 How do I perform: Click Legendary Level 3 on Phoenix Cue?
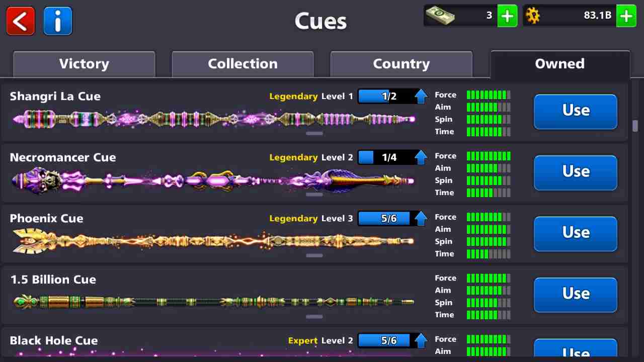tap(311, 218)
